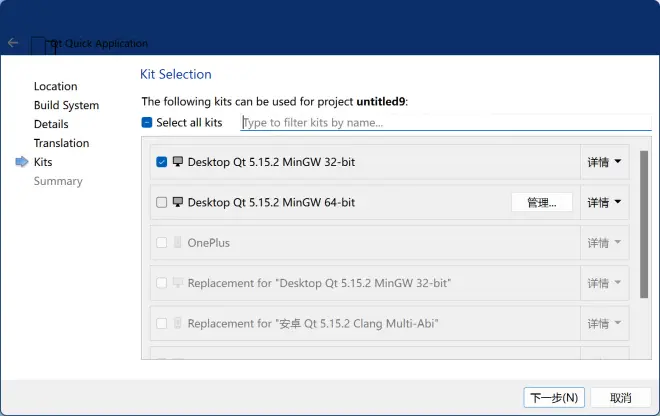Expand 详情 for Replacement Desktop MinGW 32-bit

click(604, 283)
